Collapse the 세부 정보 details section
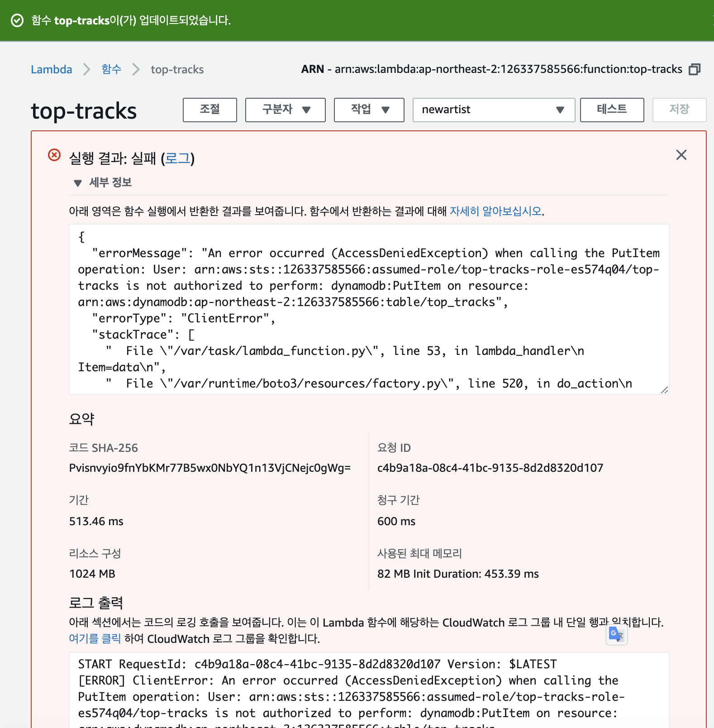The width and height of the screenshot is (714, 728). pos(102,182)
